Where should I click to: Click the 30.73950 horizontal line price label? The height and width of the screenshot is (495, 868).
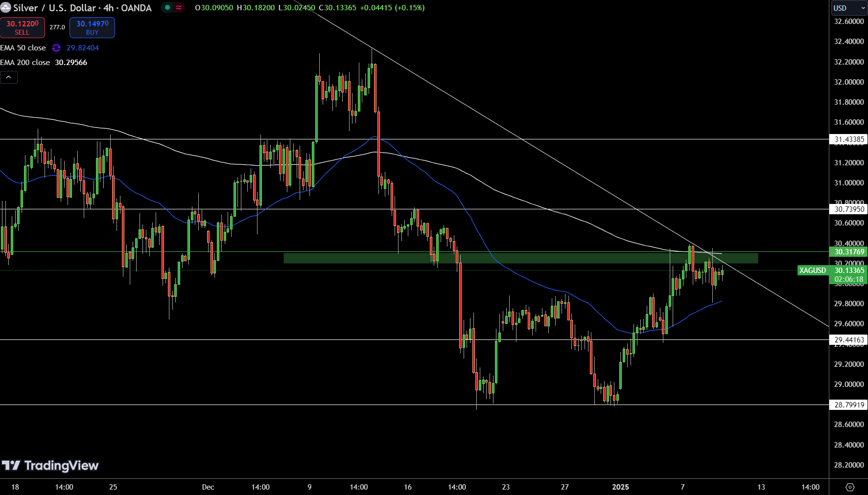point(849,209)
